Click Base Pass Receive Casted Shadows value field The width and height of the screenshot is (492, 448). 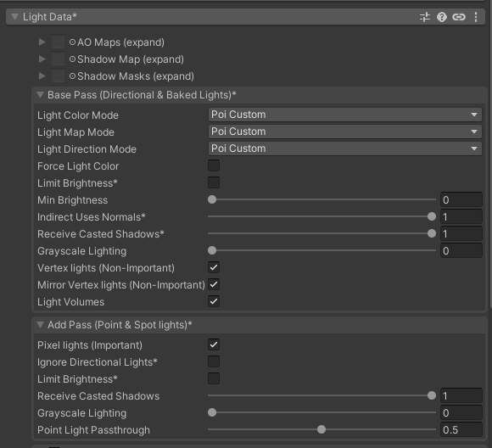tap(461, 233)
